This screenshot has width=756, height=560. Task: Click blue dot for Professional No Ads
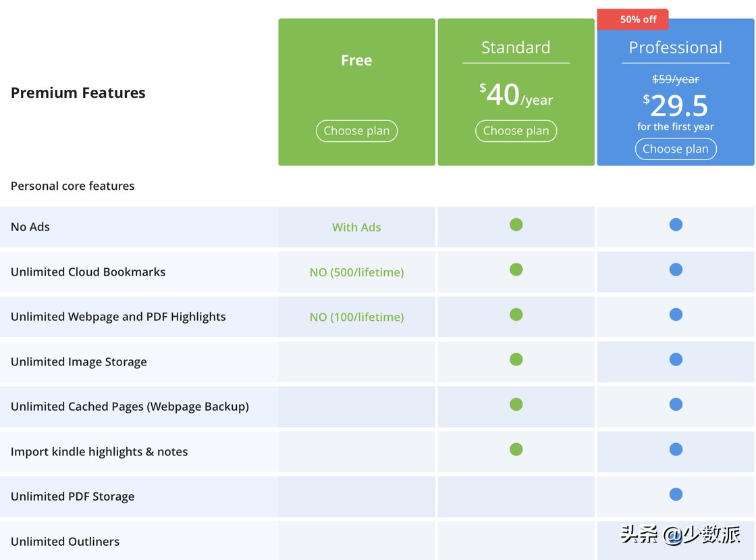point(676,225)
